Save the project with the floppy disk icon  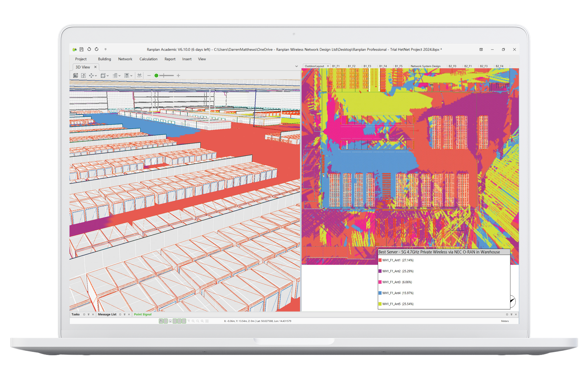point(82,49)
